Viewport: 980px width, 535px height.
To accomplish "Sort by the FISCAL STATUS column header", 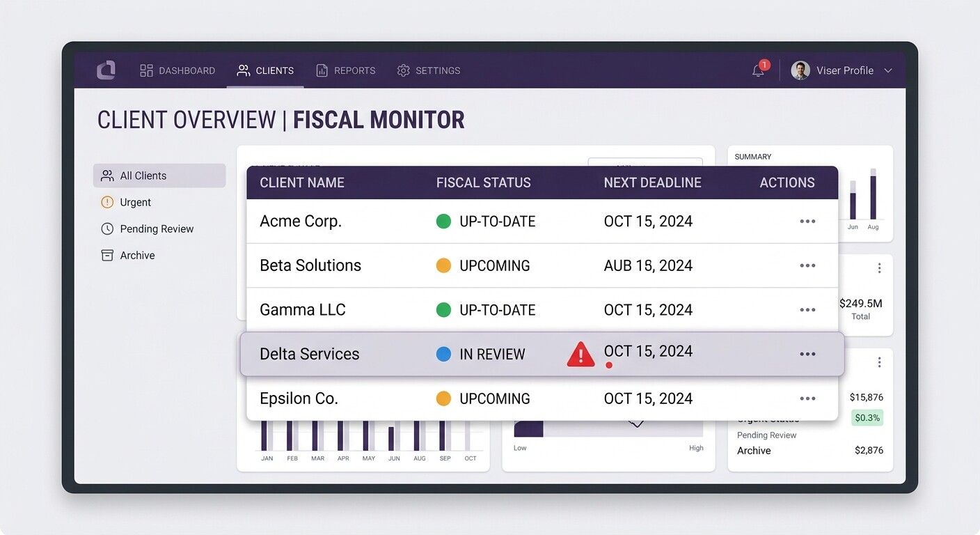I will (x=484, y=183).
